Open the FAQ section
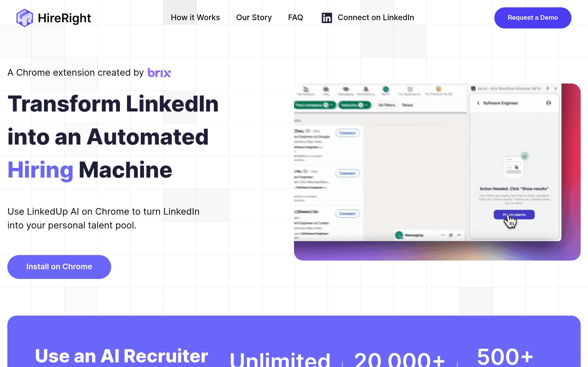The width and height of the screenshot is (588, 367). pos(295,17)
